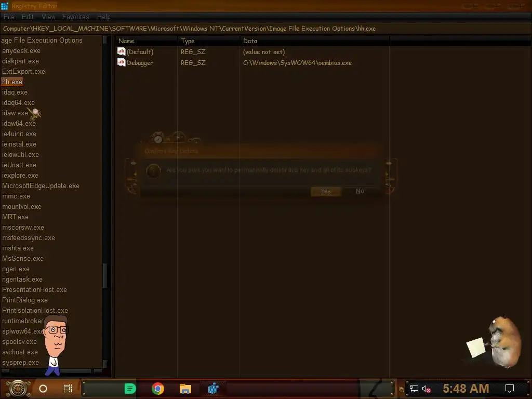532x399 pixels.
Task: Switch to Registry Editor taskbar icon
Action: pyautogui.click(x=213, y=389)
